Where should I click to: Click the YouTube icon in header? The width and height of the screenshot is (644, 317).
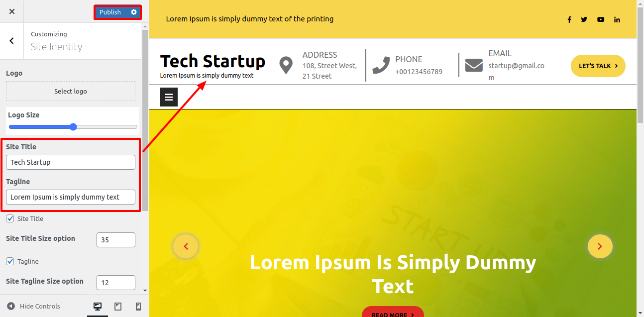[x=601, y=19]
